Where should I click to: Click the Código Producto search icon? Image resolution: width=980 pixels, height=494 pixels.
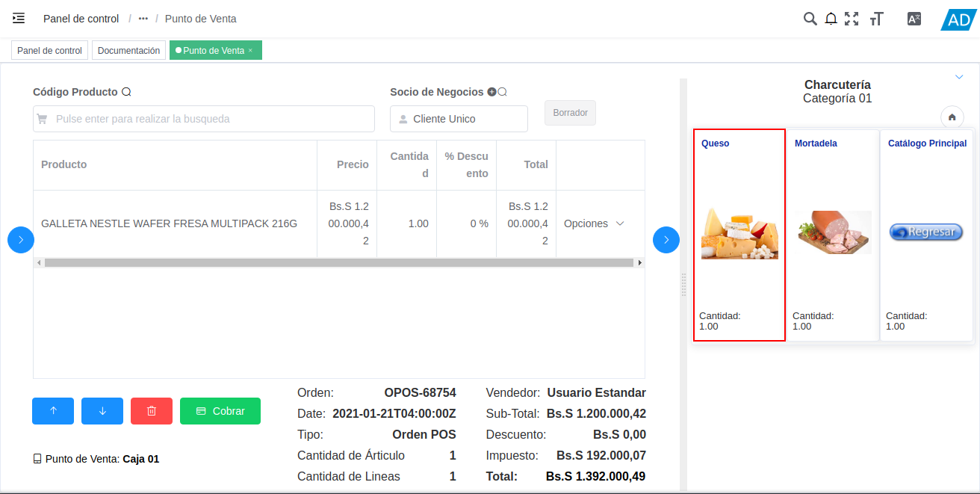[x=126, y=92]
